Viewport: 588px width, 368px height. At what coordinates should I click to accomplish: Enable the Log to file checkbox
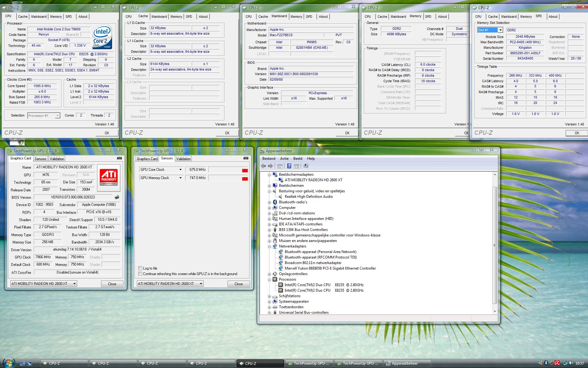tap(140, 268)
